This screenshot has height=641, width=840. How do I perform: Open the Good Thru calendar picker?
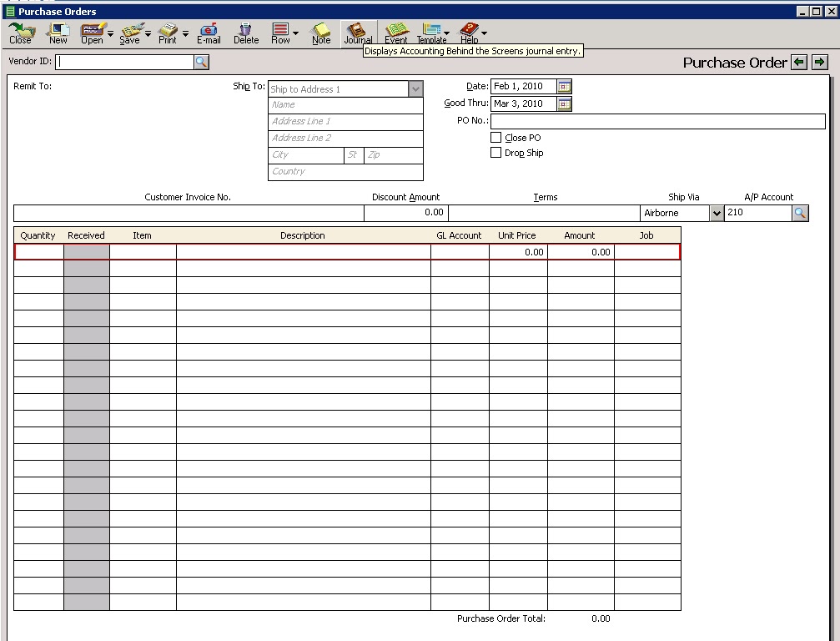(562, 103)
